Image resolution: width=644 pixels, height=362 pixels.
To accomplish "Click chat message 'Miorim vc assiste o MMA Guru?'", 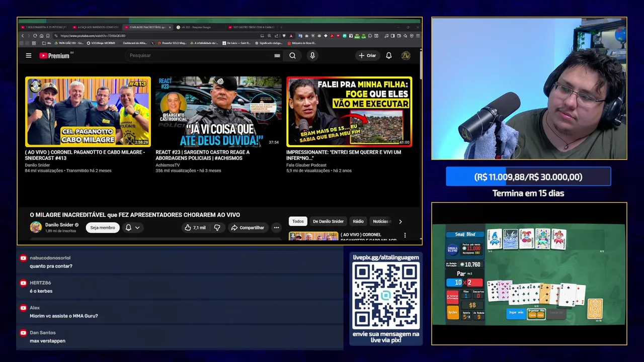I will click(64, 316).
